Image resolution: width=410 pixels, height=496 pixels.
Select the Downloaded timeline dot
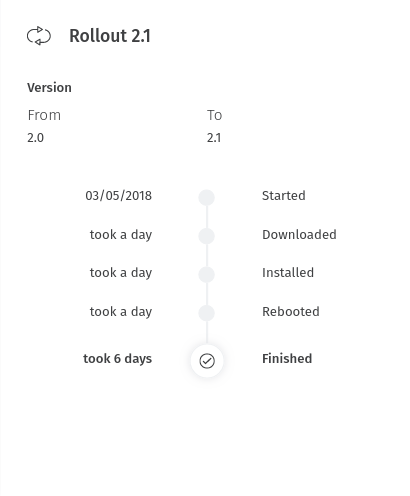coord(207,236)
